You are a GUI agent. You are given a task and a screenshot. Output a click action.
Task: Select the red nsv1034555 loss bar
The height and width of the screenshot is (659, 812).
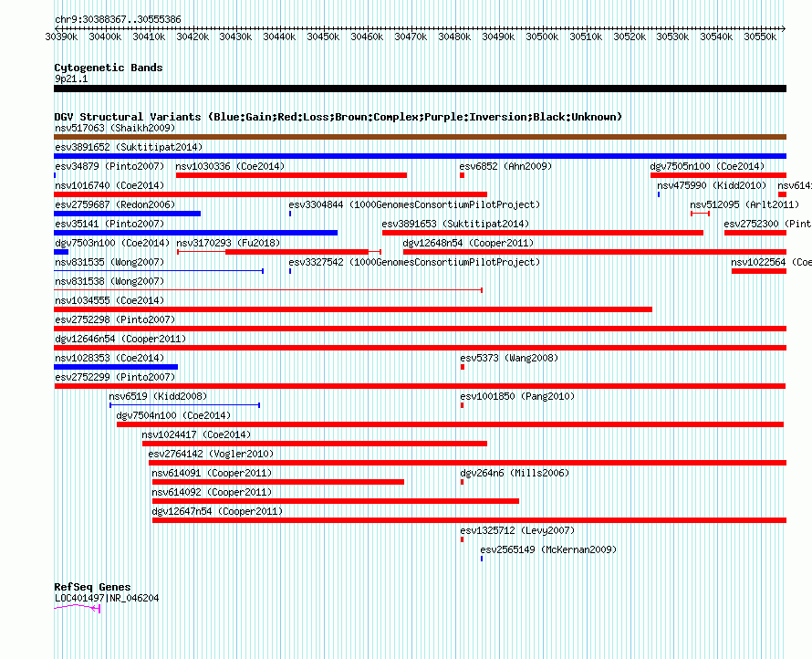point(353,309)
